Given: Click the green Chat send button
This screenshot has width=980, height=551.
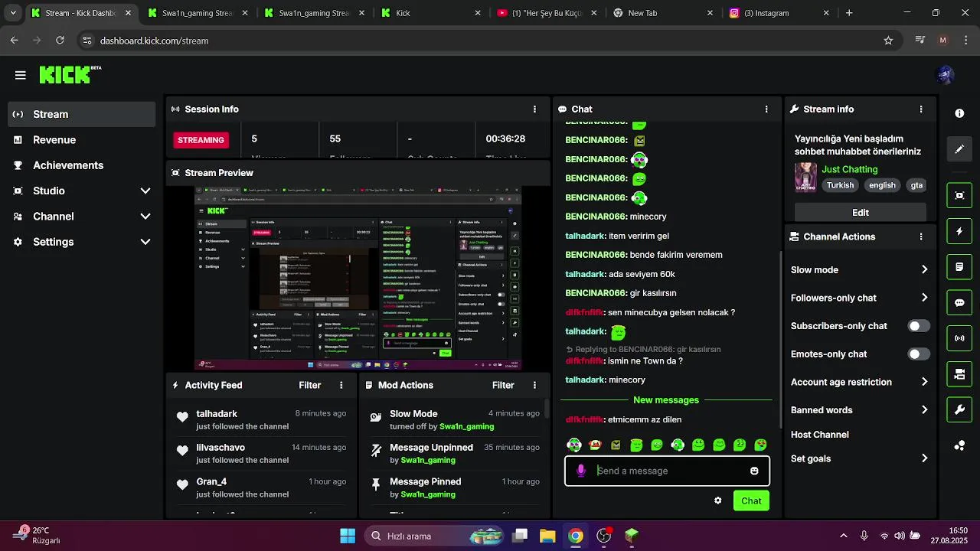Looking at the screenshot, I should coord(751,500).
